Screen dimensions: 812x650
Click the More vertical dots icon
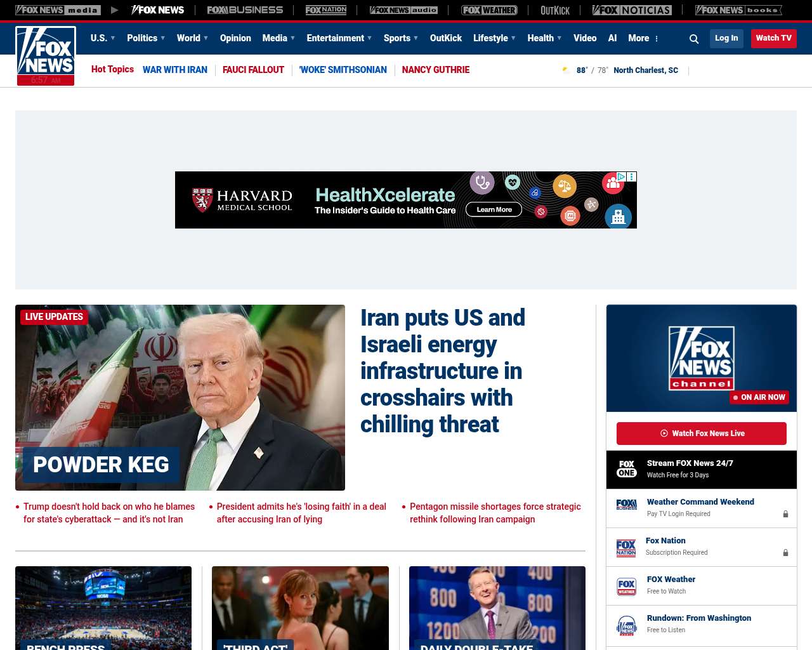pyautogui.click(x=657, y=39)
